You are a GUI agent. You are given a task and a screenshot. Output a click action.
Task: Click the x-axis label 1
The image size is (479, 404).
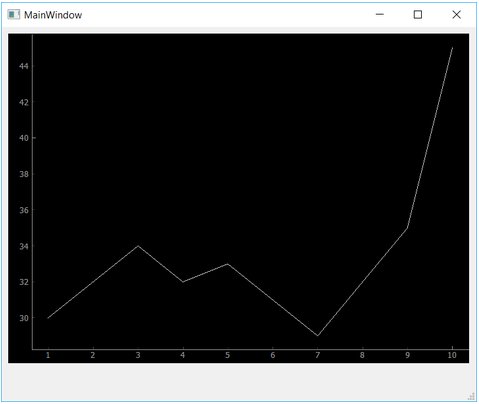click(x=48, y=355)
